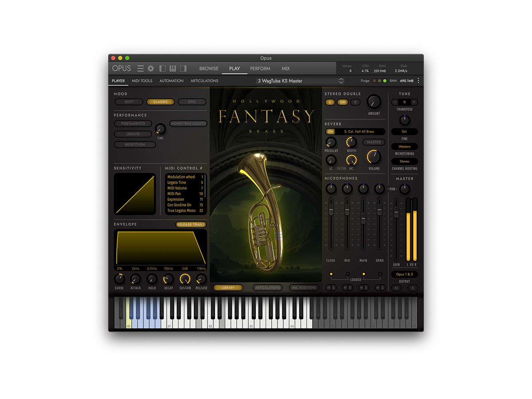Click the red Purge indicator dot
532x399 pixels.
click(374, 81)
